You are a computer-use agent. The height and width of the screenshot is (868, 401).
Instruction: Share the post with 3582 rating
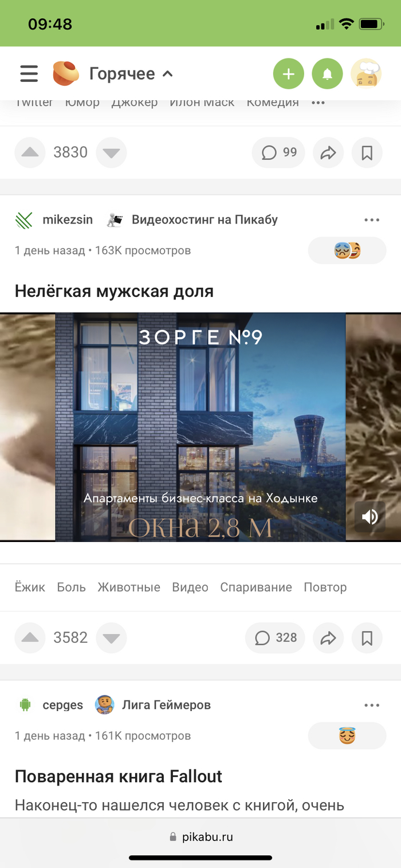[x=328, y=638]
